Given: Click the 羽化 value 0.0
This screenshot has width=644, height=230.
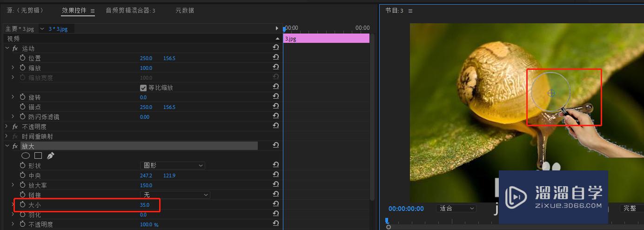Looking at the screenshot, I should click(143, 215).
